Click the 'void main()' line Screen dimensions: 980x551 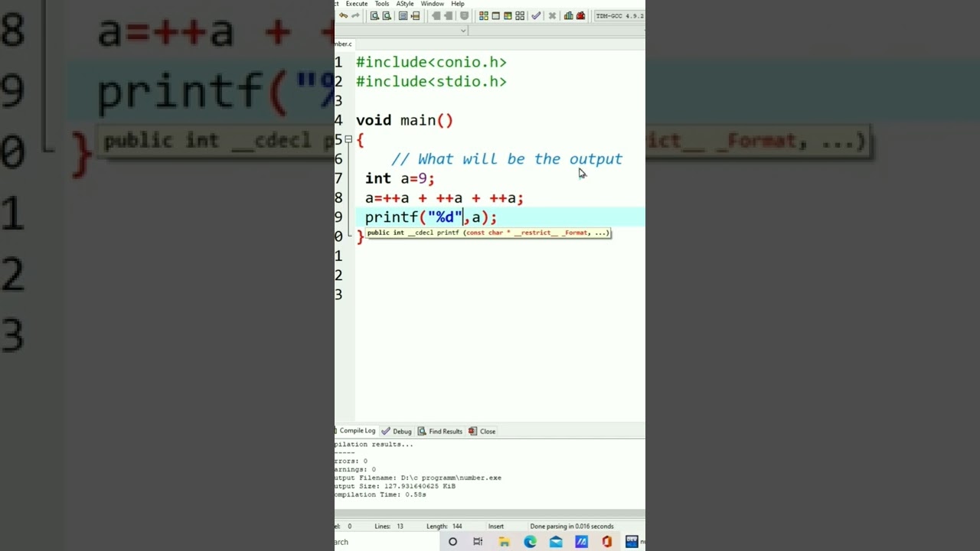(x=404, y=121)
